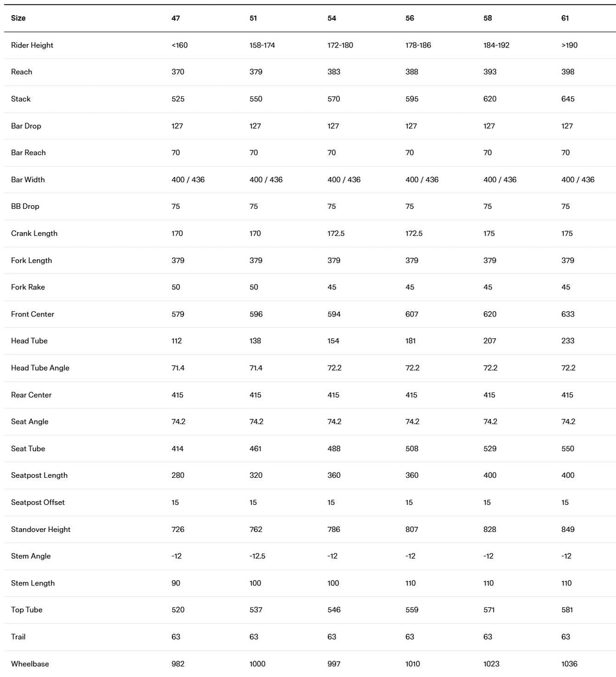Click the Head Tube value 233

568,341
